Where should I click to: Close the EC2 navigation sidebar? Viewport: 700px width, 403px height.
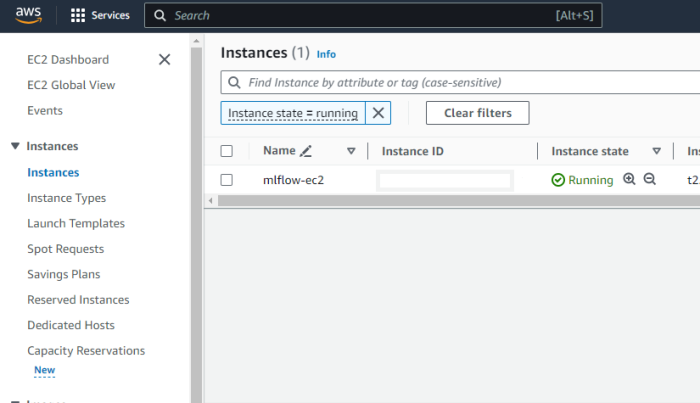pos(164,59)
